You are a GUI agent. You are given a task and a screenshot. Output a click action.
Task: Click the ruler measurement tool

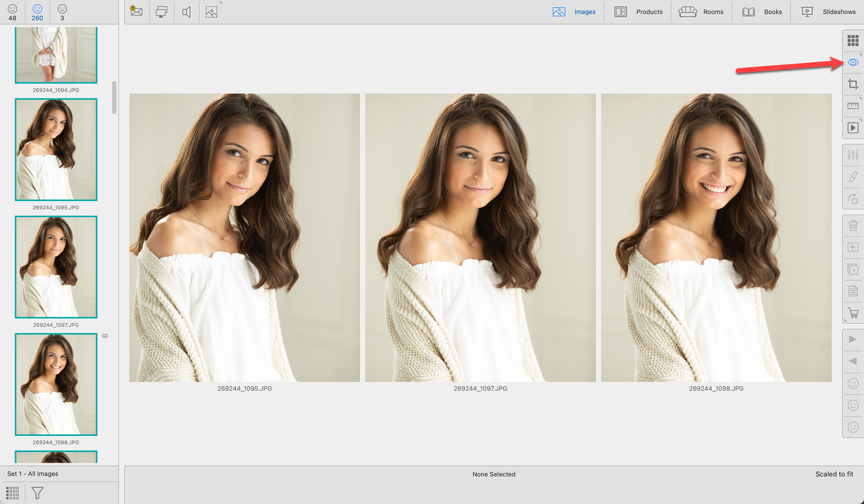pos(853,106)
